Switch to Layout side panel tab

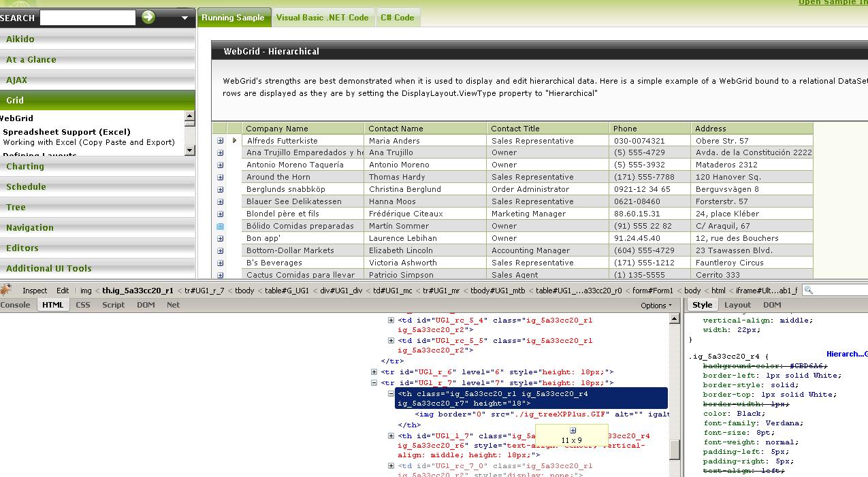coord(737,305)
